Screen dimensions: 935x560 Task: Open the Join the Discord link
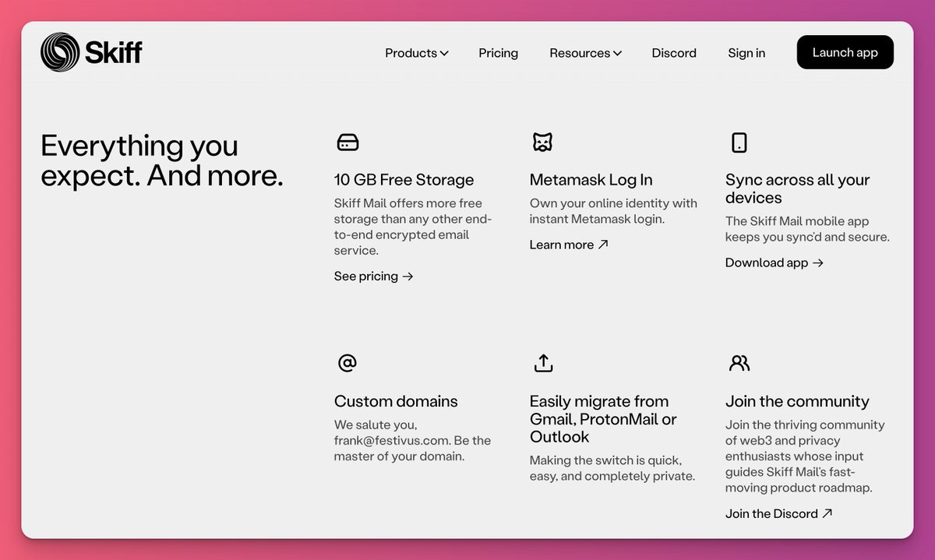[779, 513]
